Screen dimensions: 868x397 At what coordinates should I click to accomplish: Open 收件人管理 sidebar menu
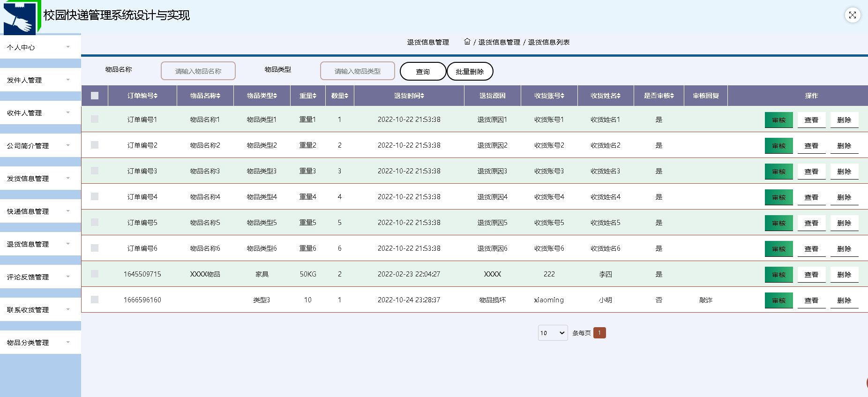(40, 112)
